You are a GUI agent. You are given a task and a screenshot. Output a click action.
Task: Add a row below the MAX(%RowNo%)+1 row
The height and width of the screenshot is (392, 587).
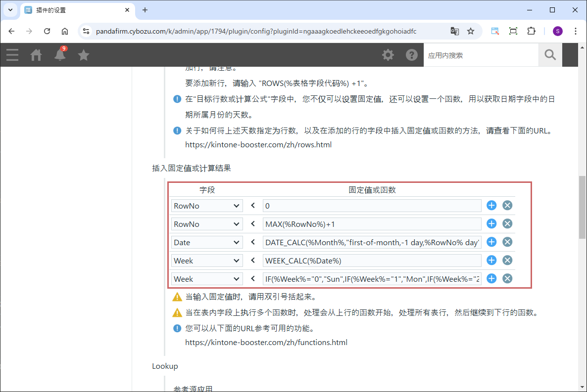491,224
